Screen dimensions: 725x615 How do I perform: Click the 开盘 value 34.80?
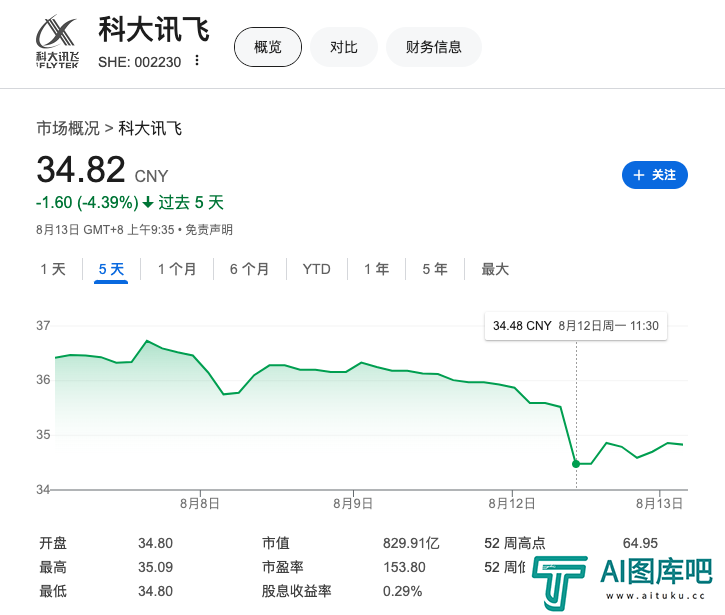coord(155,543)
